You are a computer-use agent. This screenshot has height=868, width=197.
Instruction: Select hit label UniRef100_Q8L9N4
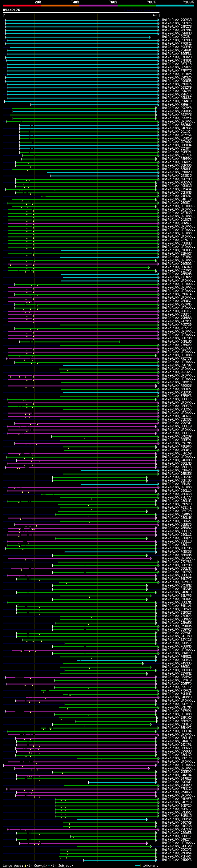click(177, 30)
